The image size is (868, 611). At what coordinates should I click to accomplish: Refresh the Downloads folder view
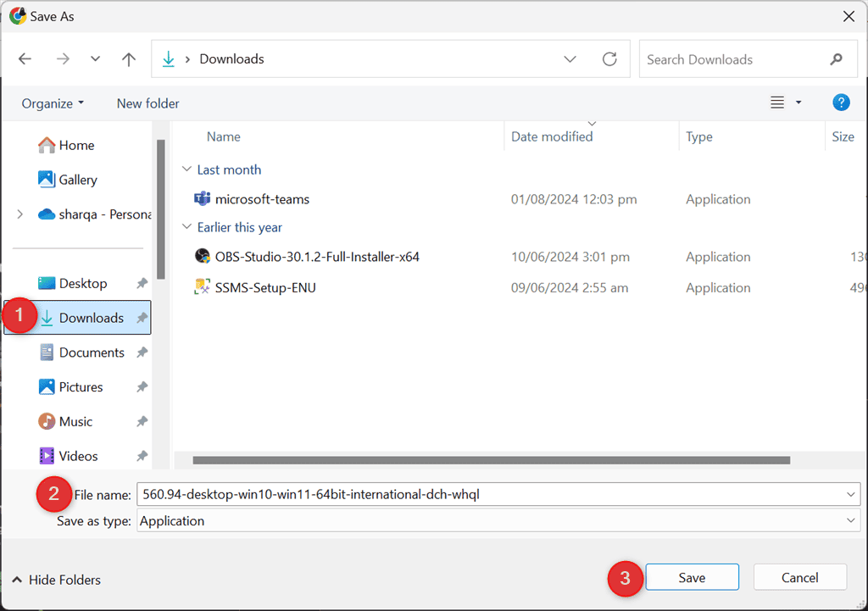(609, 59)
